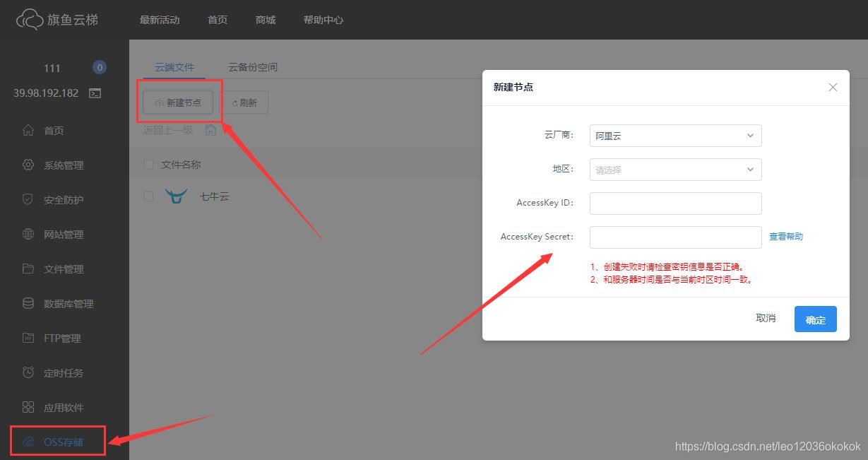Screen dimensions: 868x460
Task: Click the 文件名称 column header
Action: (x=181, y=164)
